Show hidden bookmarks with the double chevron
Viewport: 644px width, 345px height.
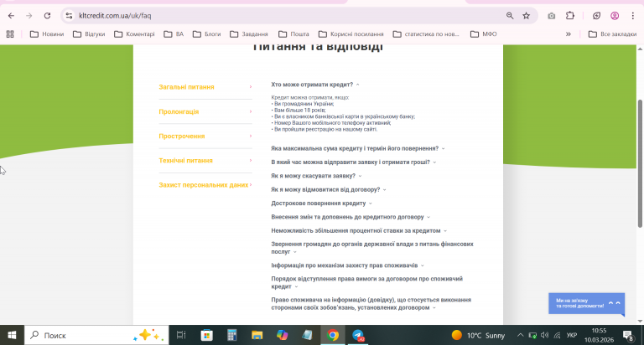[569, 34]
